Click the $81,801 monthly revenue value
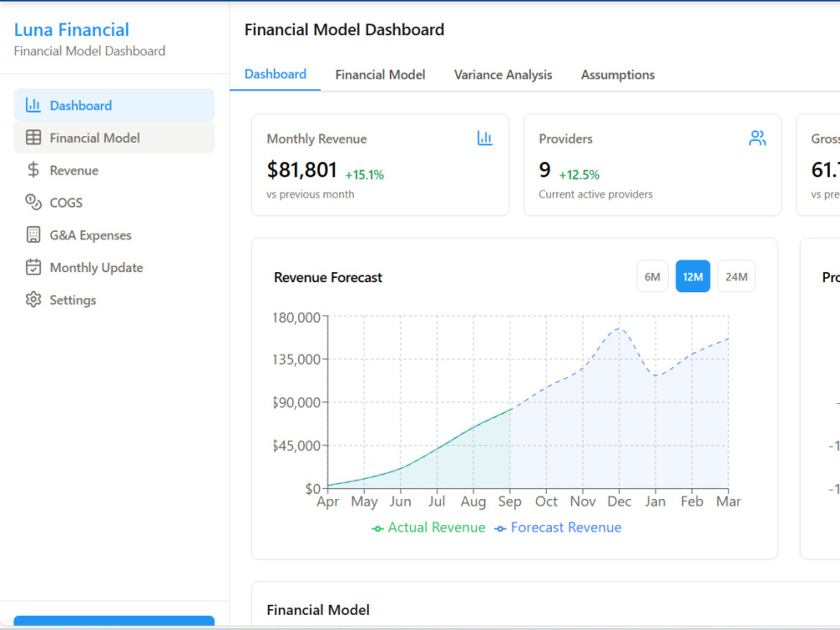Screen dimensions: 840x630 click(x=302, y=170)
